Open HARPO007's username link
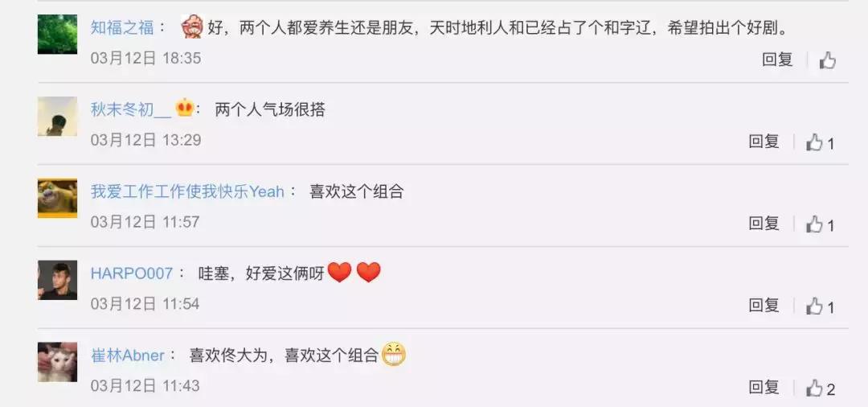Viewport: 868px width, 407px height. tap(132, 273)
